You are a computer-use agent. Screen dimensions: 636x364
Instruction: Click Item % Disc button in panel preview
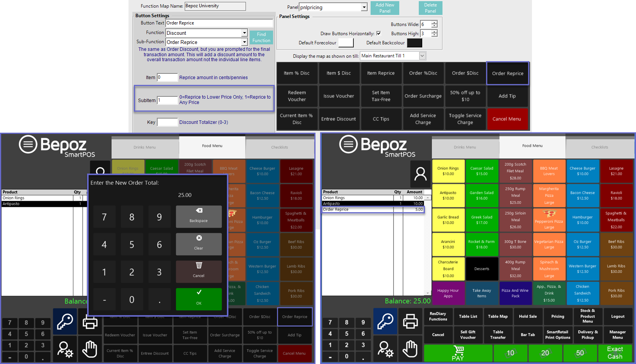[x=297, y=73]
